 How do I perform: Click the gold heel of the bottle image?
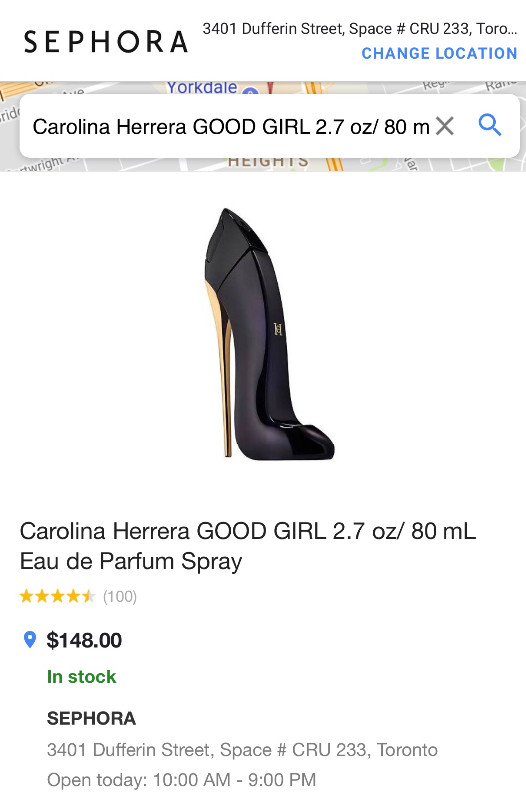click(x=219, y=367)
